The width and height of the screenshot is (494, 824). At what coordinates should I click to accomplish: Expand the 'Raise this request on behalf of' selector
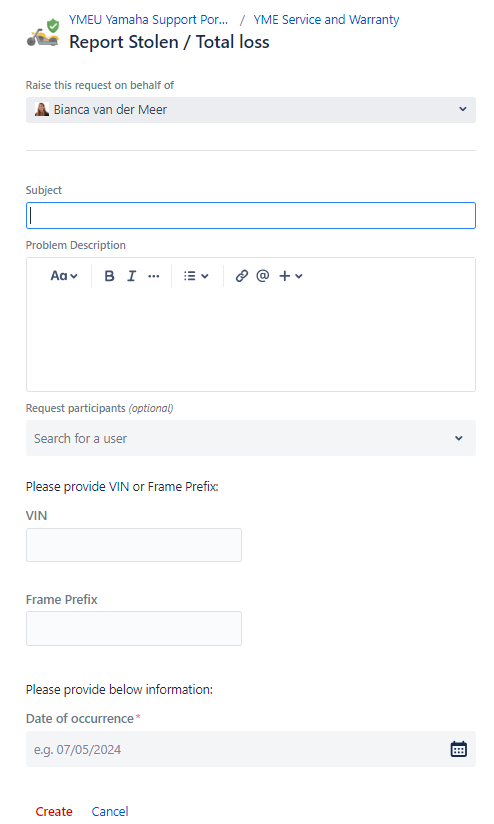(251, 110)
